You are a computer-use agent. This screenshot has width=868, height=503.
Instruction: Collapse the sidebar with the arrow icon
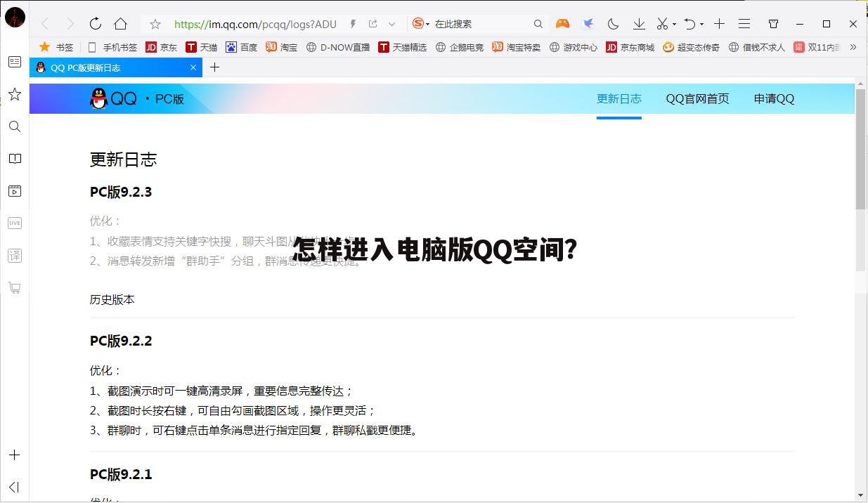click(14, 487)
